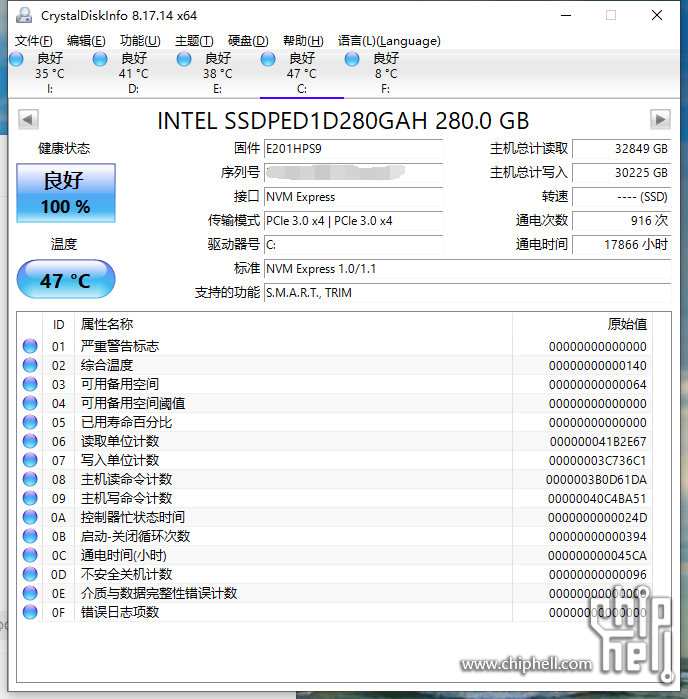
Task: Click status orb of attribute 06 读取单位计数
Action: [x=30, y=441]
